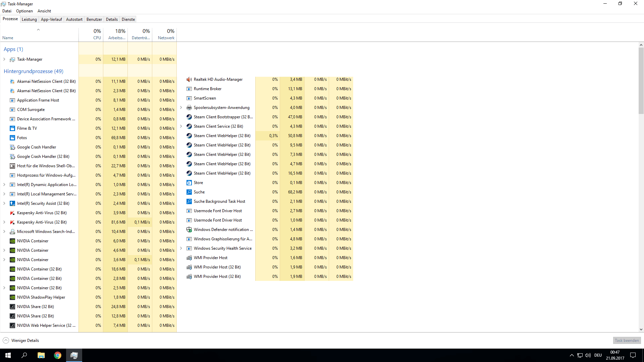Click the Spoolersubsystem-Anwendung printer icon
The width and height of the screenshot is (644, 362).
tap(189, 108)
